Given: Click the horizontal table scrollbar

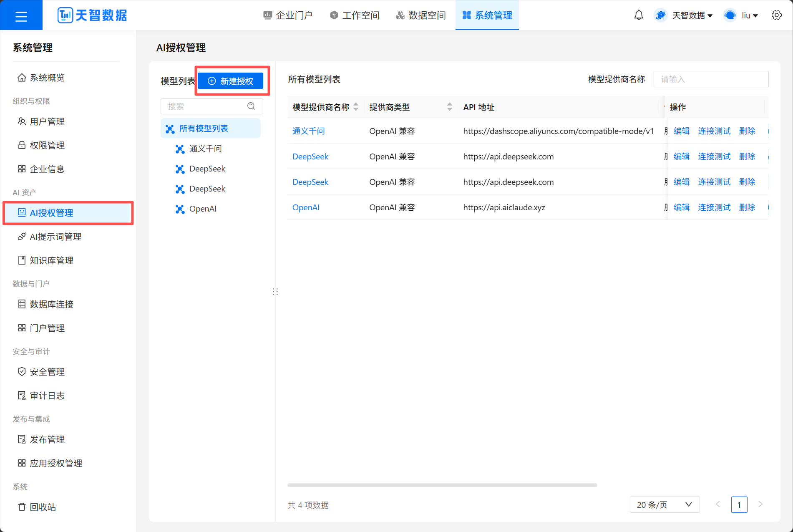Looking at the screenshot, I should tap(442, 485).
